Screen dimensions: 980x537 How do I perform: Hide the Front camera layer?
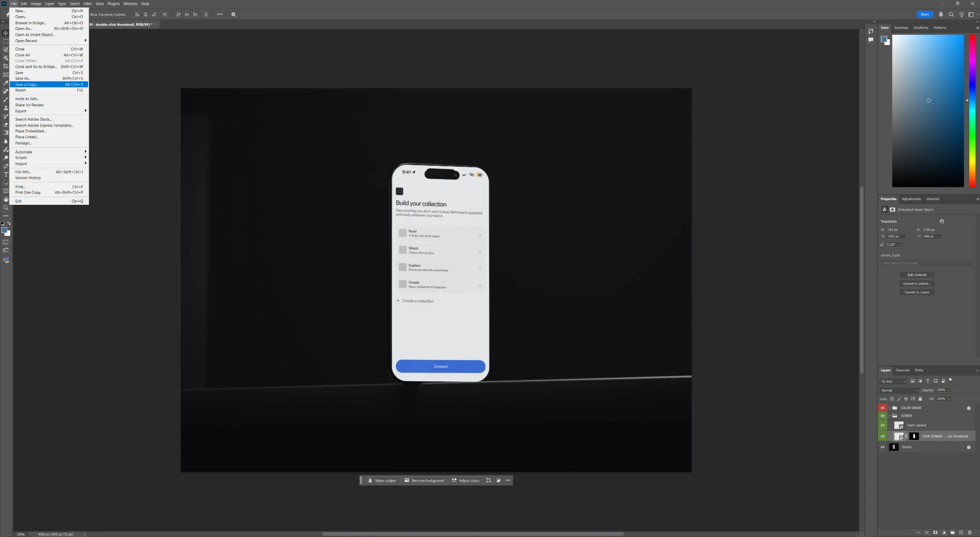coord(882,425)
